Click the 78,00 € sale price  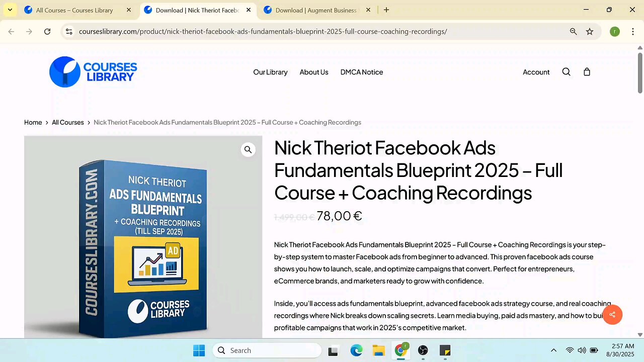(x=339, y=216)
